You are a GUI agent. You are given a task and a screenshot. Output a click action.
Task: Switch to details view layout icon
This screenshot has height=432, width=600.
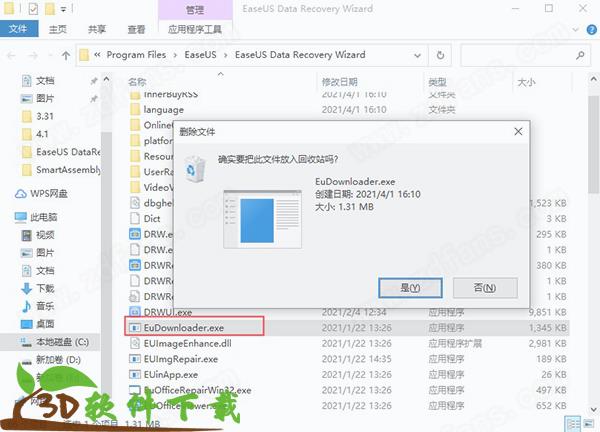coord(573,424)
